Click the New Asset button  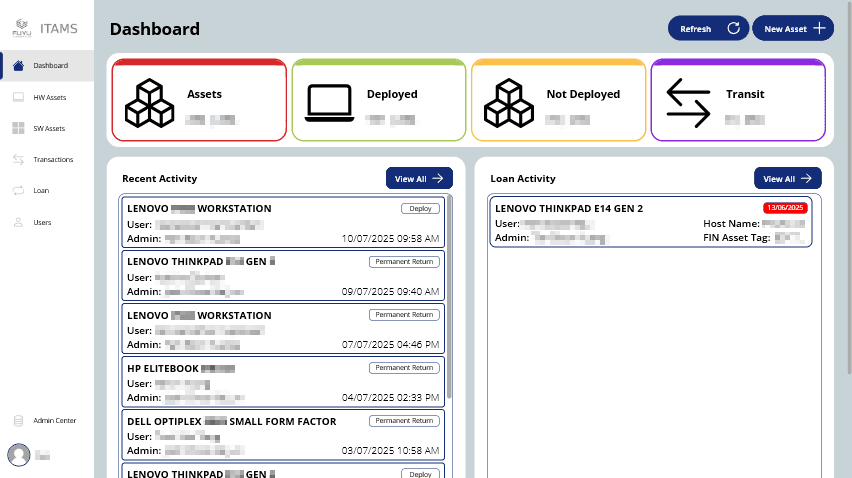(793, 28)
